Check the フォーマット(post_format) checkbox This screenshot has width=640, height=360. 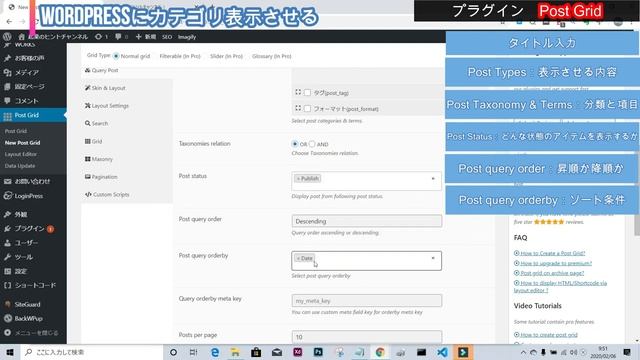307,109
